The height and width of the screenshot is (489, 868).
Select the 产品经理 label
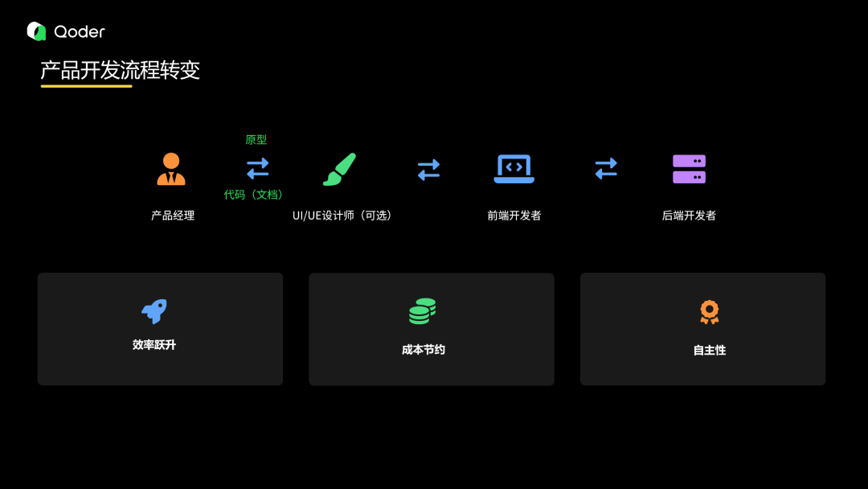point(171,215)
